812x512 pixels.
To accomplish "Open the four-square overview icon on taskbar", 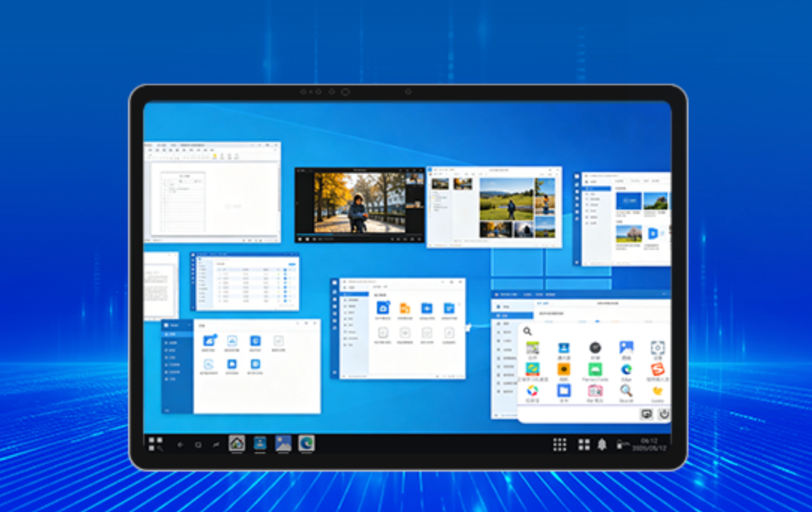I will (x=584, y=445).
